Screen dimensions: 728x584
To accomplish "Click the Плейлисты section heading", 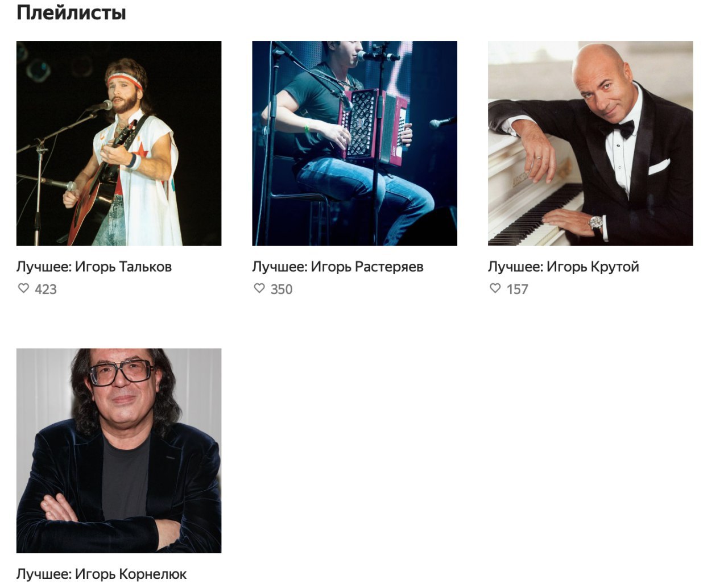I will click(71, 13).
